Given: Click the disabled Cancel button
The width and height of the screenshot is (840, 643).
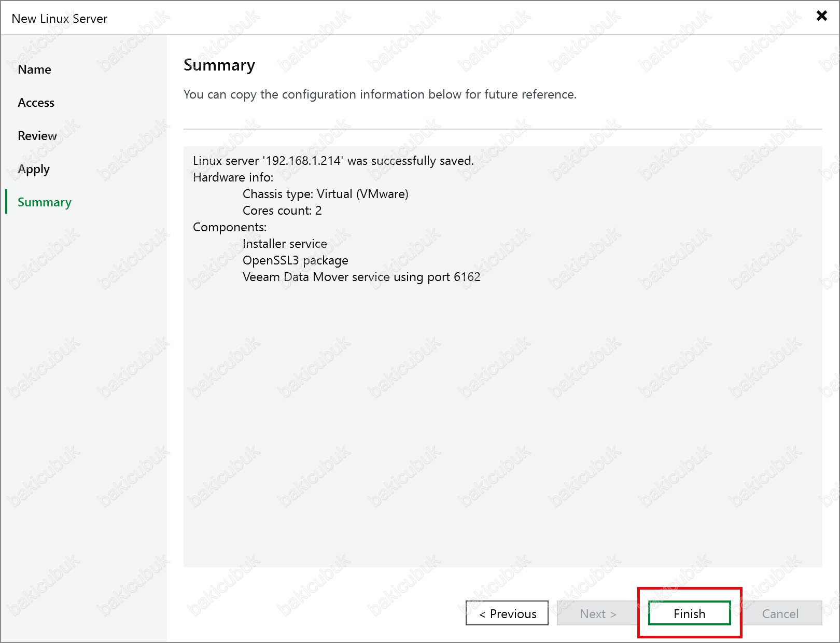Looking at the screenshot, I should pos(780,613).
